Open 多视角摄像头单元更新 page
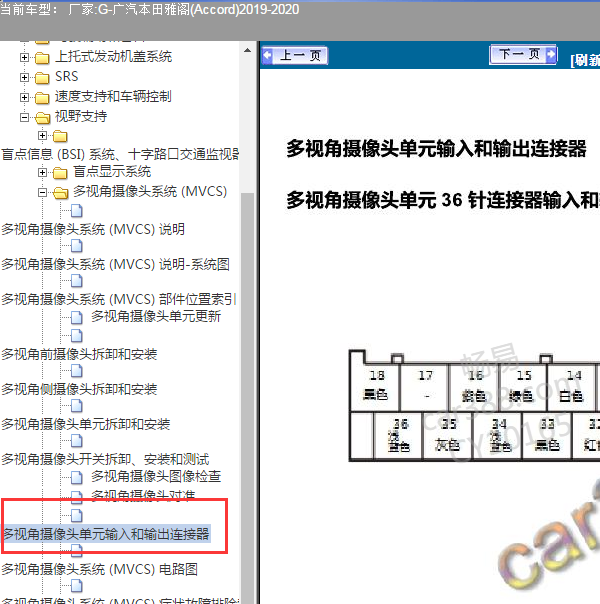The image size is (600, 604). (x=156, y=316)
